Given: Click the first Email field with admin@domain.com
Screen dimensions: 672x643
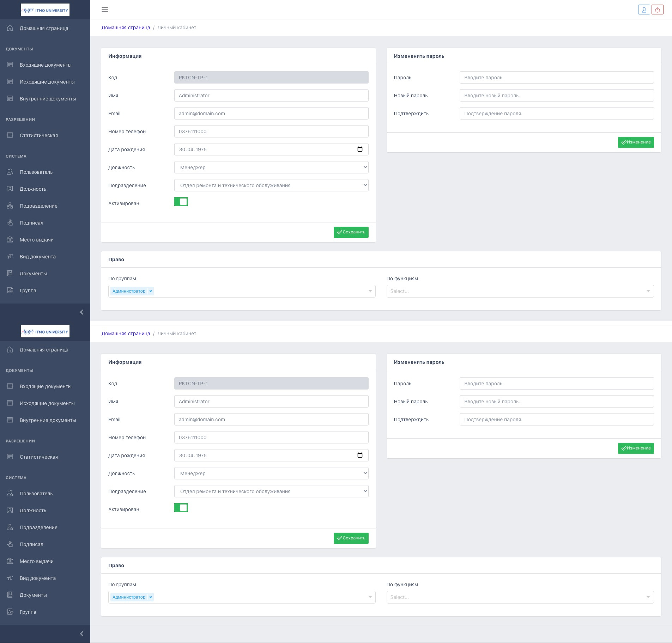Looking at the screenshot, I should 271,114.
